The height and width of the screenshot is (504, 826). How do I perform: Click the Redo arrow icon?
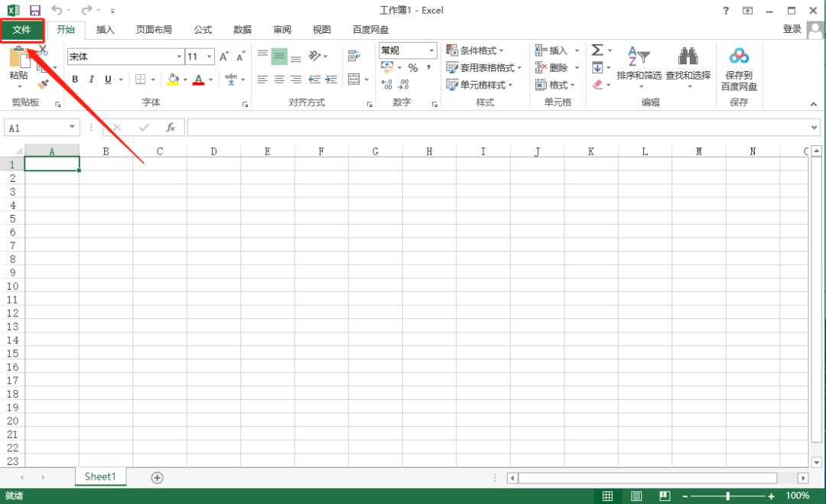(86, 10)
